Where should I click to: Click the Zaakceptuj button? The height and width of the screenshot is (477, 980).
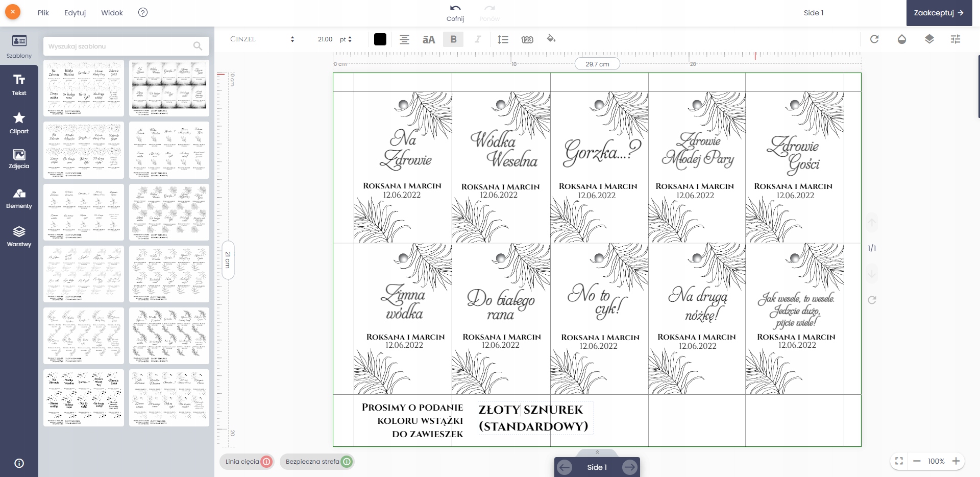pos(939,13)
